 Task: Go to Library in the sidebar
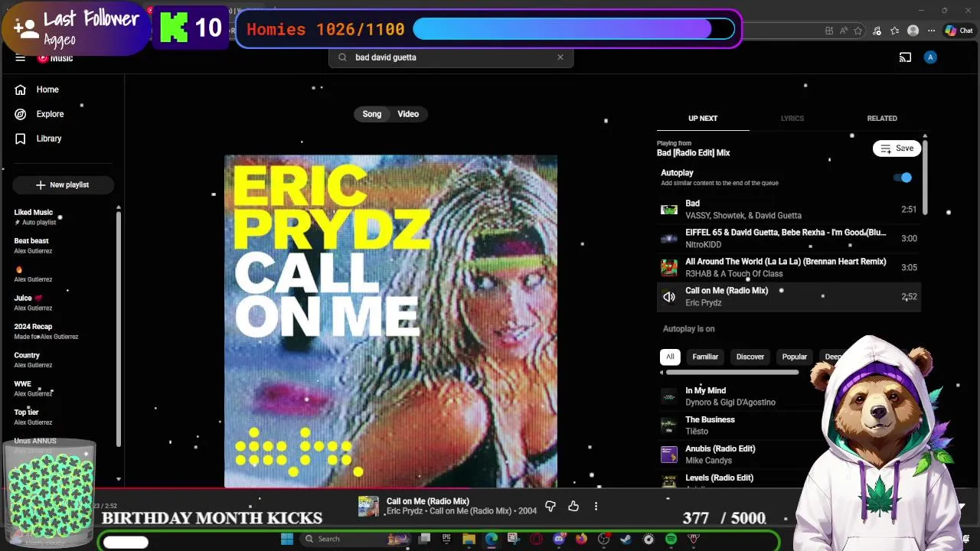(x=49, y=139)
